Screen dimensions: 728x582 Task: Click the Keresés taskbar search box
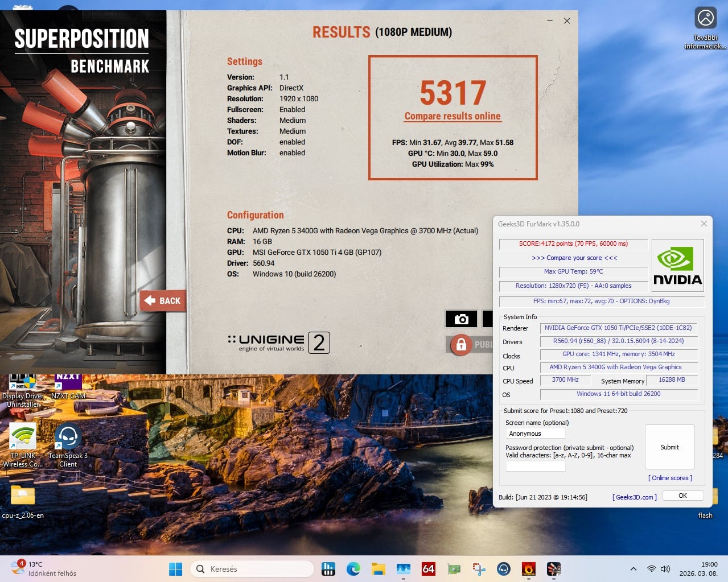(252, 569)
